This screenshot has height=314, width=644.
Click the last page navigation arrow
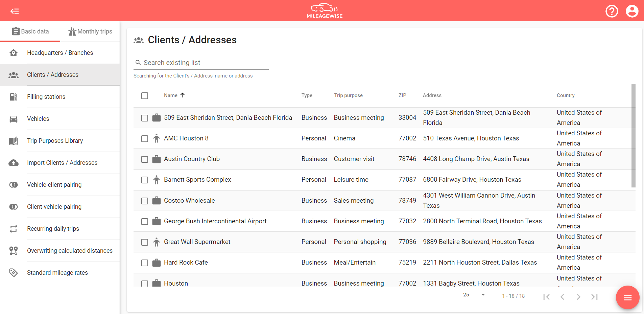coord(595,297)
